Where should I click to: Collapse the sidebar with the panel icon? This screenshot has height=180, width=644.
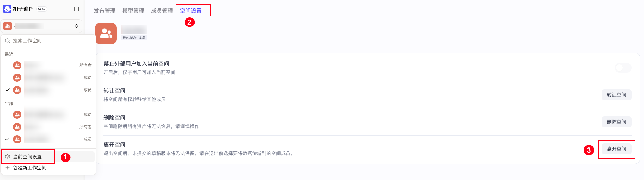[77, 9]
